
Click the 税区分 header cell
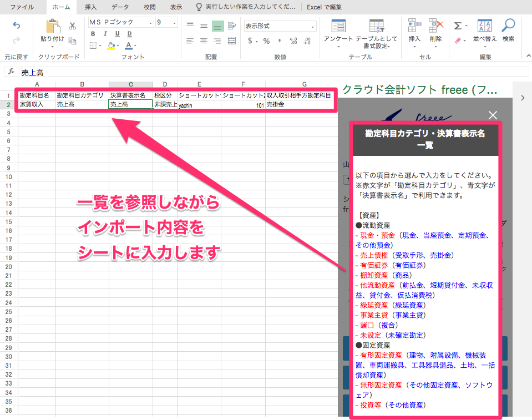pyautogui.click(x=165, y=95)
